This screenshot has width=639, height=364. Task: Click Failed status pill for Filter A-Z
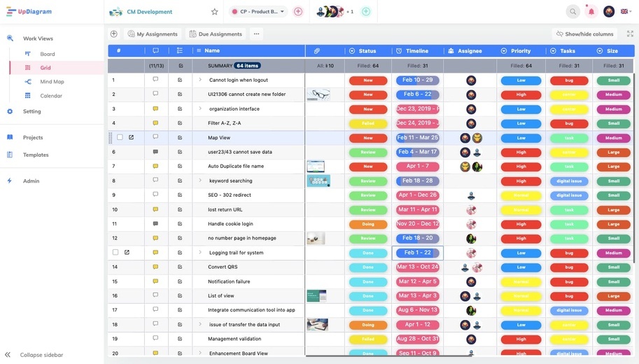(x=368, y=123)
